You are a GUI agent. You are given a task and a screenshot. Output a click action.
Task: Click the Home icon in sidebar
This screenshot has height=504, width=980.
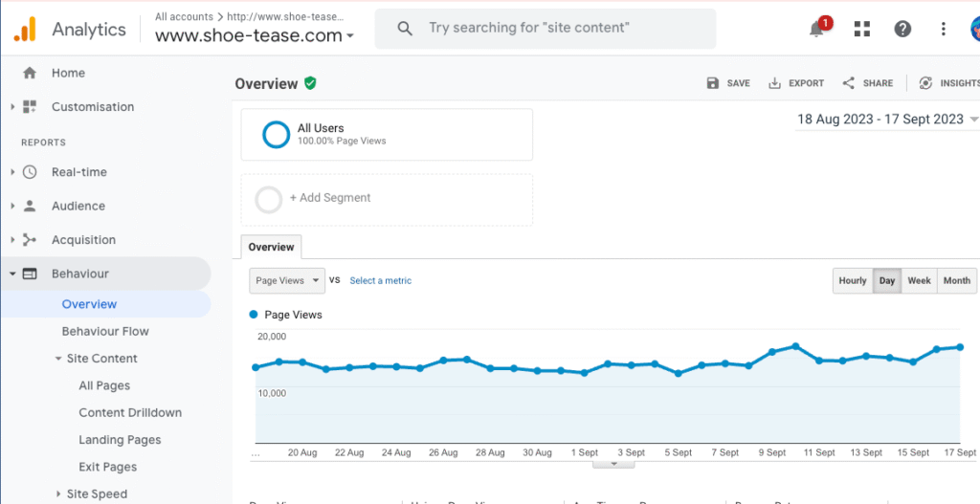pyautogui.click(x=30, y=73)
